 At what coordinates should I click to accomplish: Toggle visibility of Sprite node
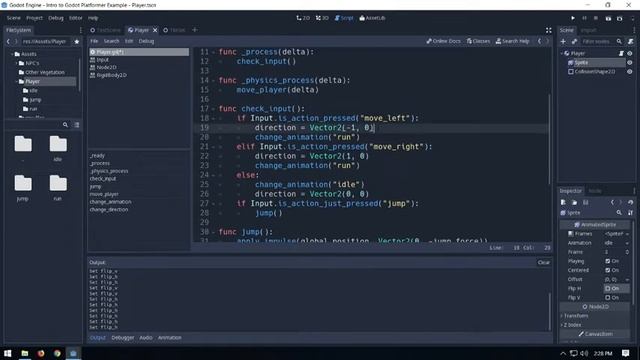tap(630, 62)
